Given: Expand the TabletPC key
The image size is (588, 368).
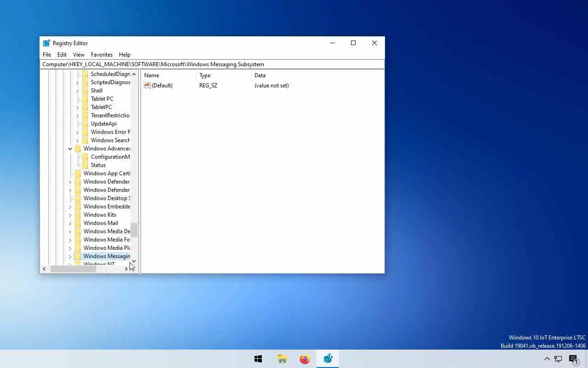Looking at the screenshot, I should tap(78, 108).
